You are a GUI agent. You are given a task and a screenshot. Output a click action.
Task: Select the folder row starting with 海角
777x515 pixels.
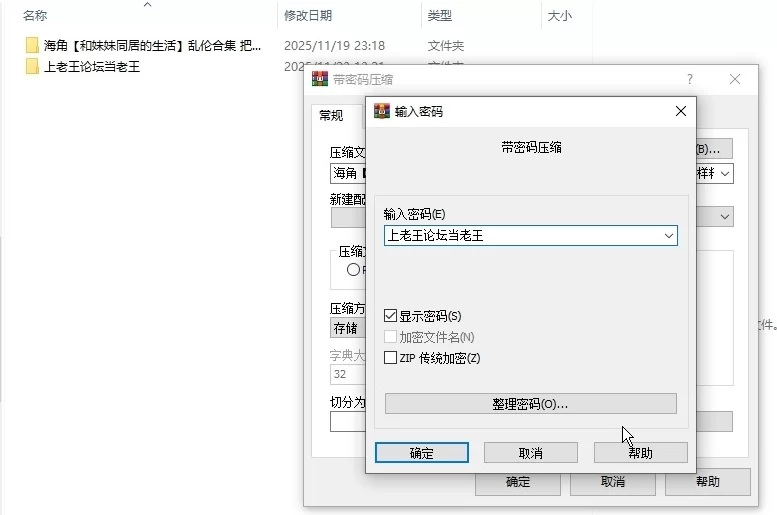click(152, 46)
